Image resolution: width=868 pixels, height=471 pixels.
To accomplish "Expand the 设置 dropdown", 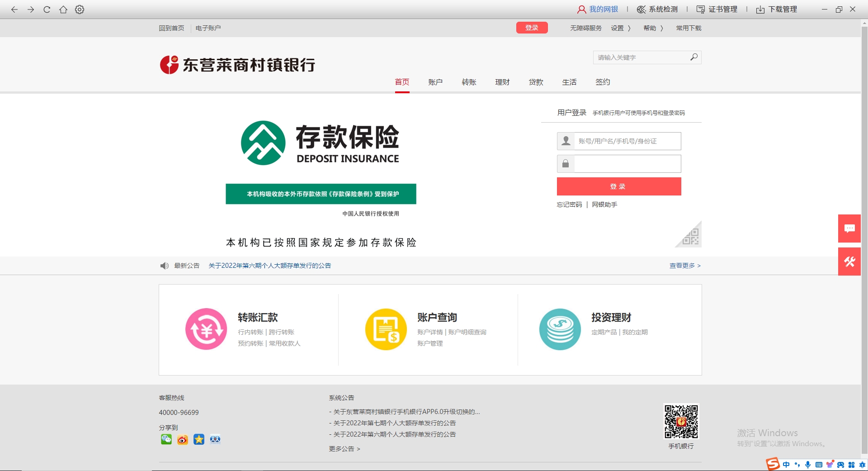I will click(x=621, y=28).
